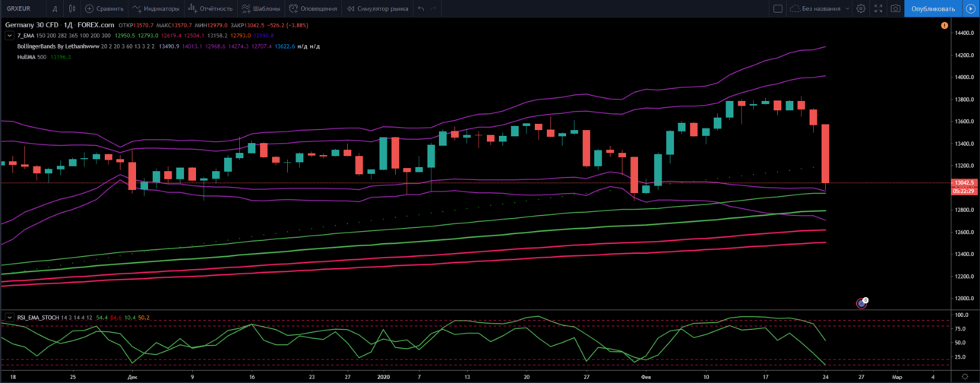Click the 100.0 level on RSI scale
The image size is (980, 383).
[x=963, y=315]
